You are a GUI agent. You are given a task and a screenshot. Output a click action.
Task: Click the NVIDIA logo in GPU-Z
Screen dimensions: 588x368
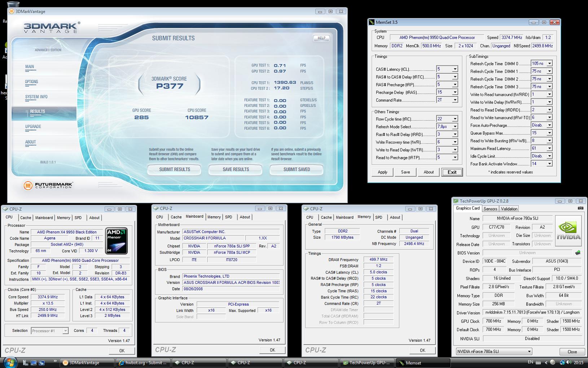568,231
